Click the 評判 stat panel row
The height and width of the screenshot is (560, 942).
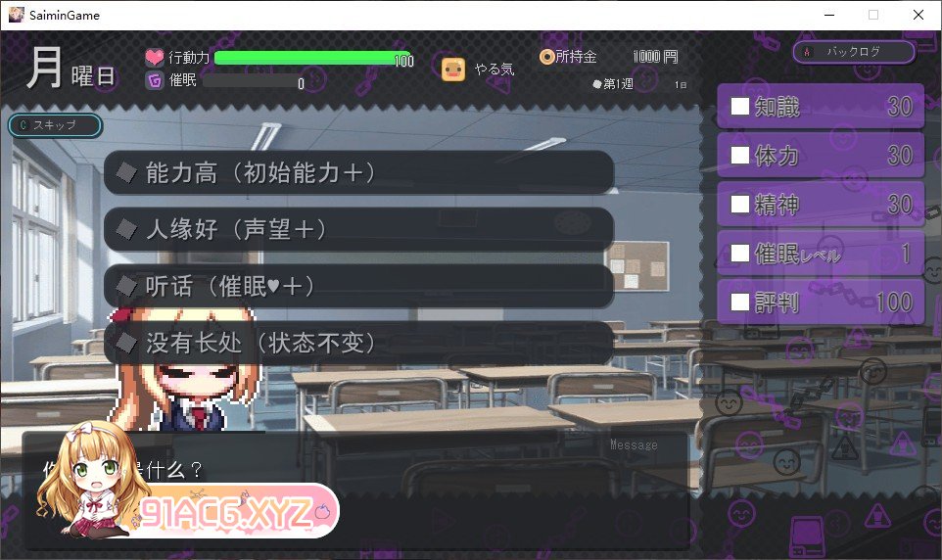pos(820,302)
